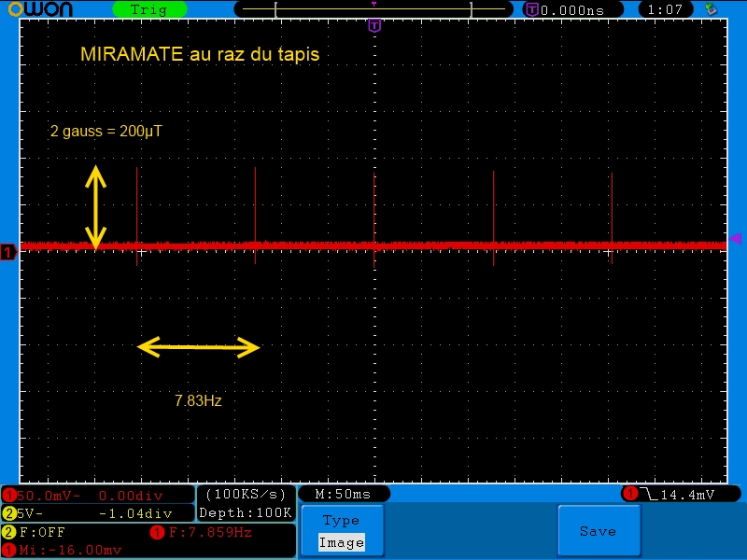Click the 0.00div channel 1 offset readout
747x560 pixels.
(131, 496)
